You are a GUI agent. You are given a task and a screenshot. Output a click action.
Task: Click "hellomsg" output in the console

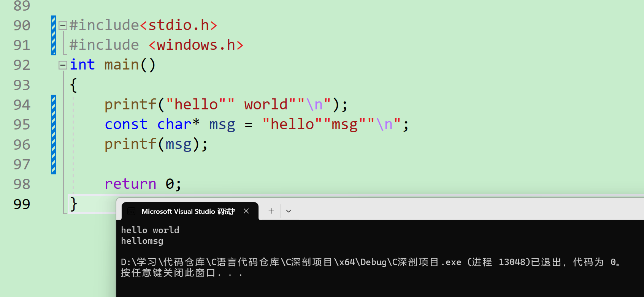click(142, 241)
